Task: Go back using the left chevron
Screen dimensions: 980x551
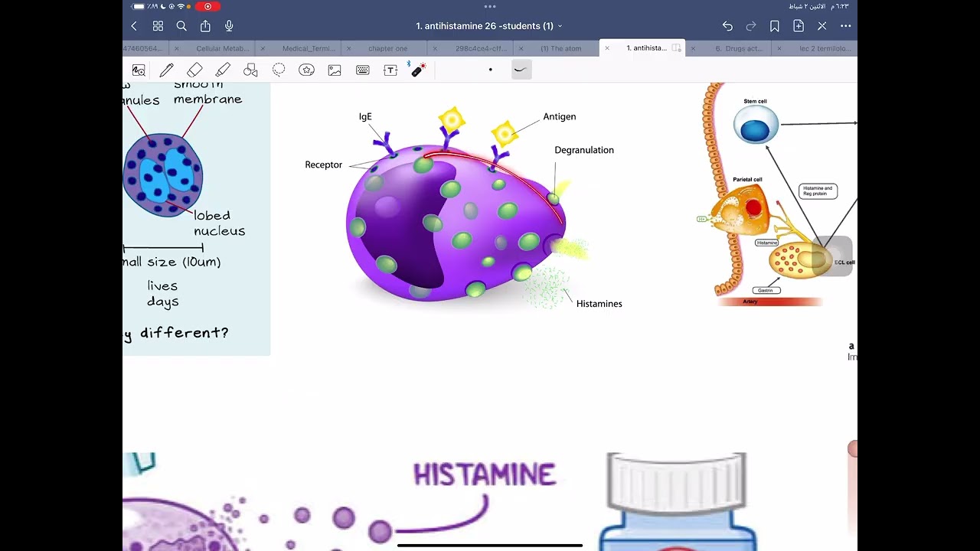Action: (134, 26)
